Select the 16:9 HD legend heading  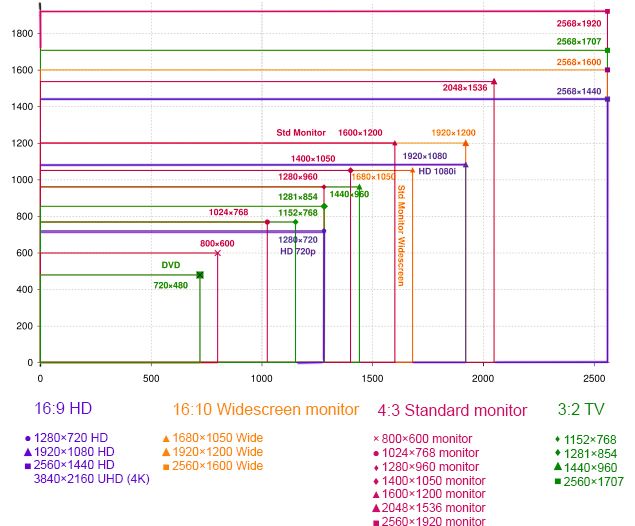click(56, 409)
